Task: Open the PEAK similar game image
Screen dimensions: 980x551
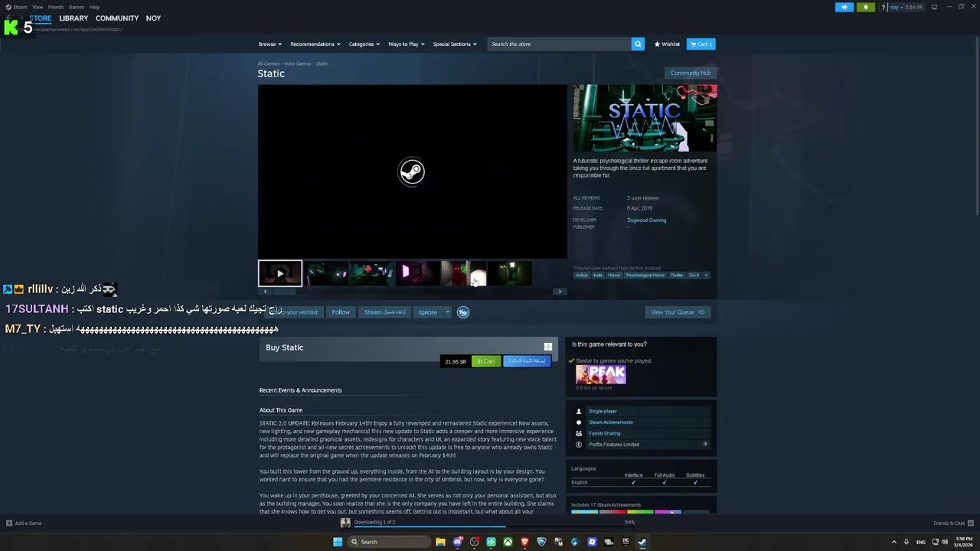Action: pyautogui.click(x=601, y=374)
